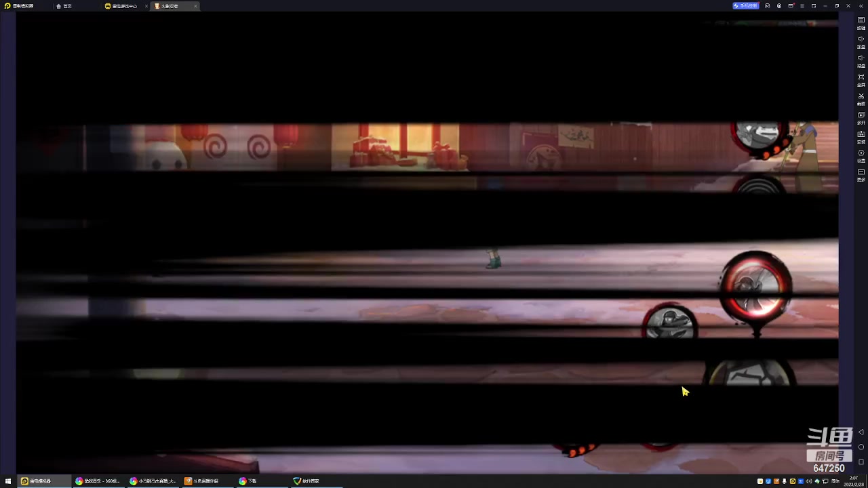The height and width of the screenshot is (488, 868).
Task: Tap the ninja skill button left of attack
Action: 670,321
